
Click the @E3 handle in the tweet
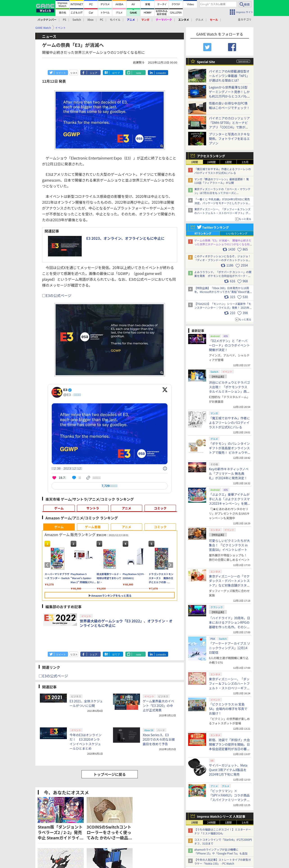click(x=67, y=395)
